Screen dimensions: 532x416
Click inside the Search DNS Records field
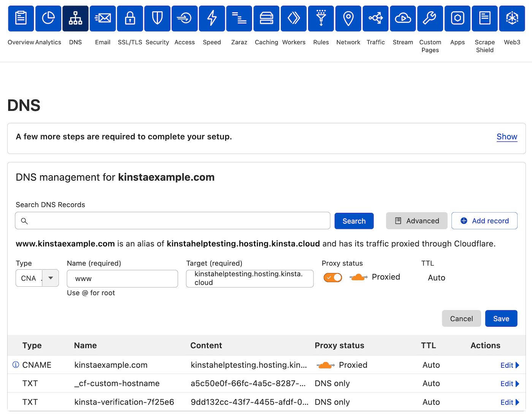tap(173, 221)
